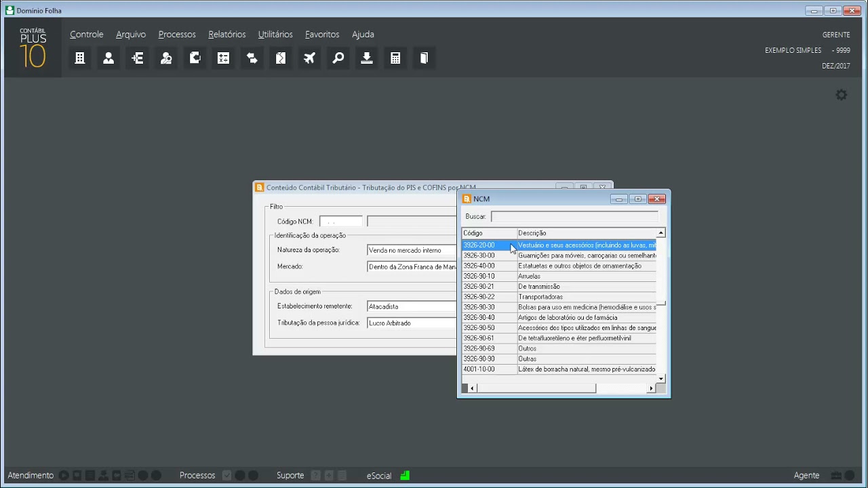
Task: Click the Agente status bar label
Action: point(806,476)
